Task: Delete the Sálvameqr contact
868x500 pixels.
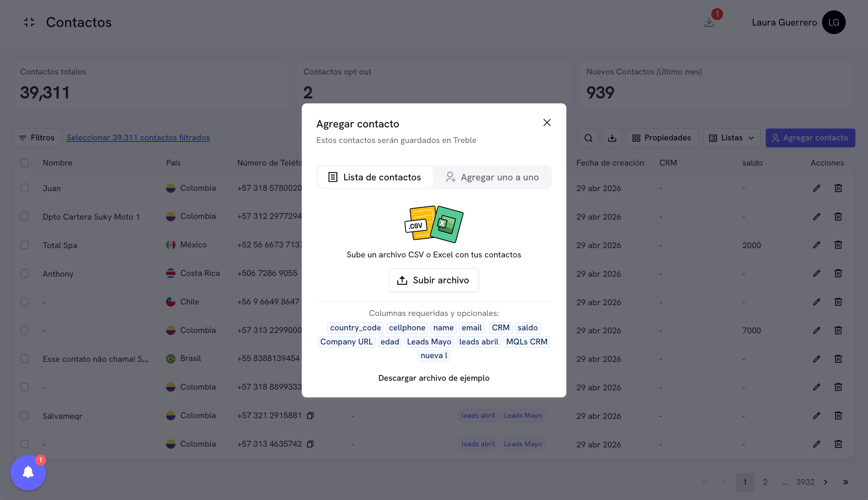Action: pyautogui.click(x=838, y=416)
